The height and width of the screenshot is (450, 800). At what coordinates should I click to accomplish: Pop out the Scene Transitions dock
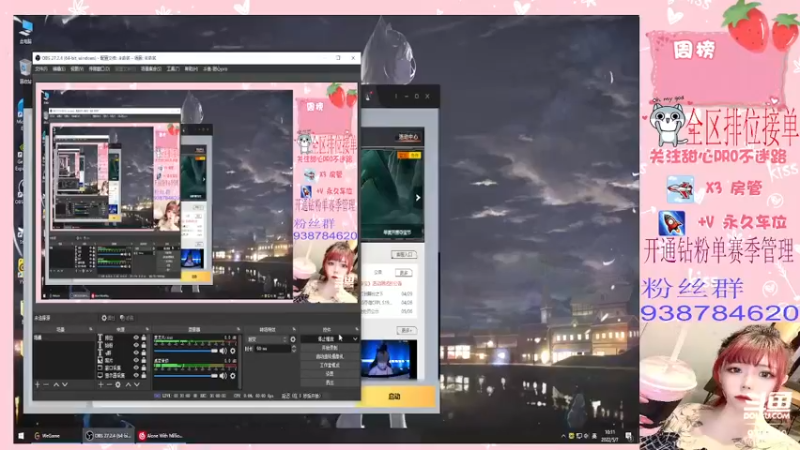(x=294, y=330)
